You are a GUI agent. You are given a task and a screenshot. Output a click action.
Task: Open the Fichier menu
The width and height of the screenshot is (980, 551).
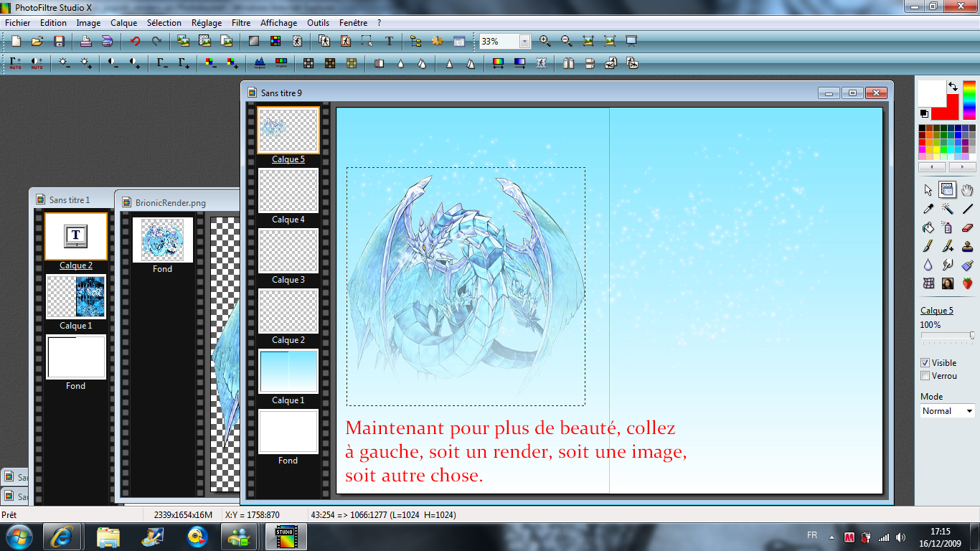pos(18,23)
